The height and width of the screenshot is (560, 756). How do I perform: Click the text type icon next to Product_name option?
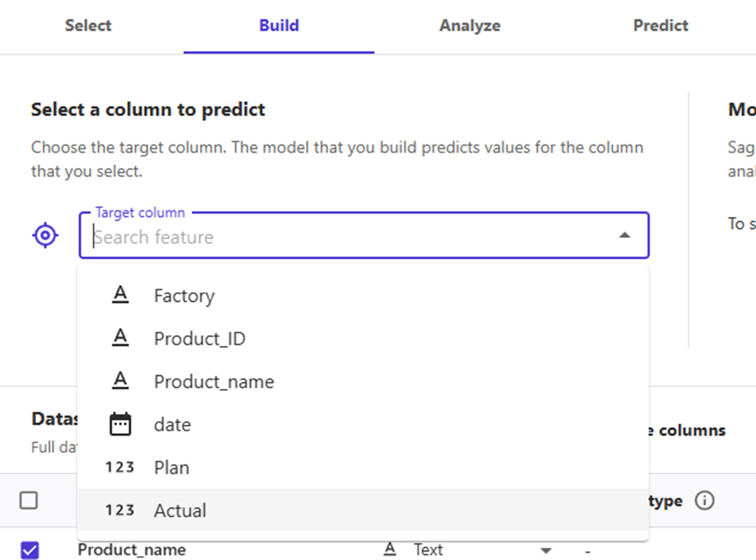120,380
